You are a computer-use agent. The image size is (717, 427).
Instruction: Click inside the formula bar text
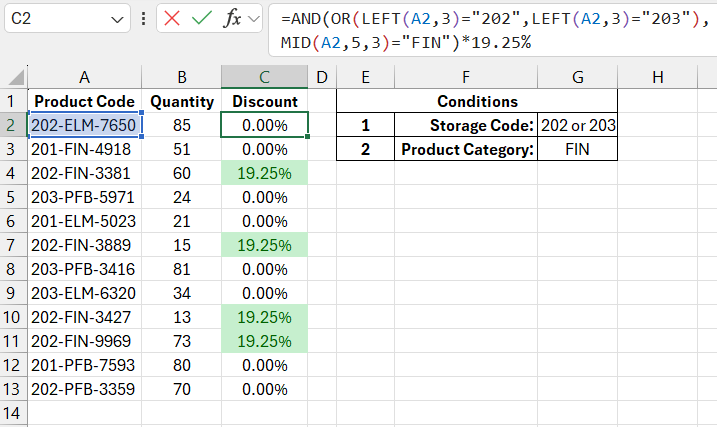point(493,31)
